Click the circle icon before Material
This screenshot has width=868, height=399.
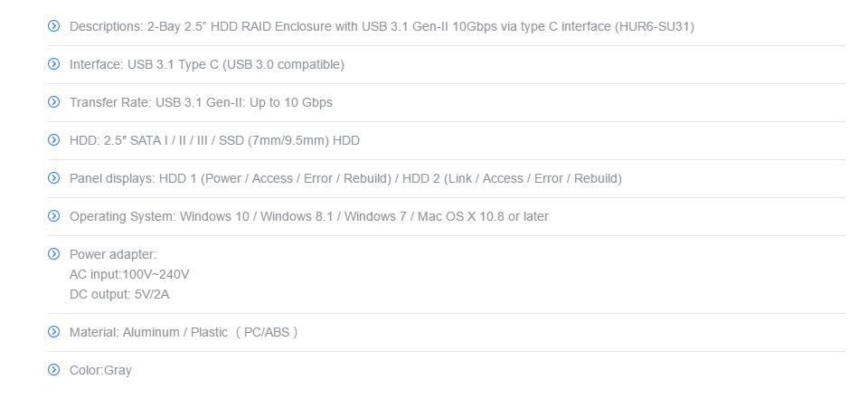[x=53, y=331]
